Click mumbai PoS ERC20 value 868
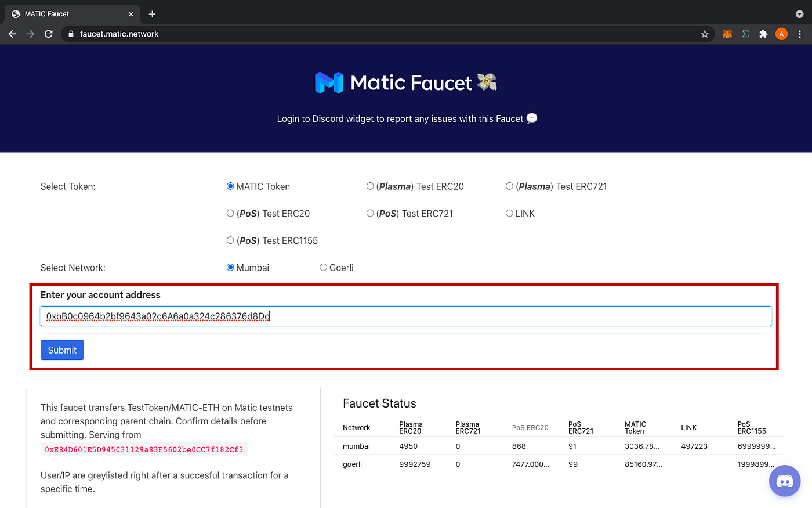The image size is (812, 508). point(519,446)
